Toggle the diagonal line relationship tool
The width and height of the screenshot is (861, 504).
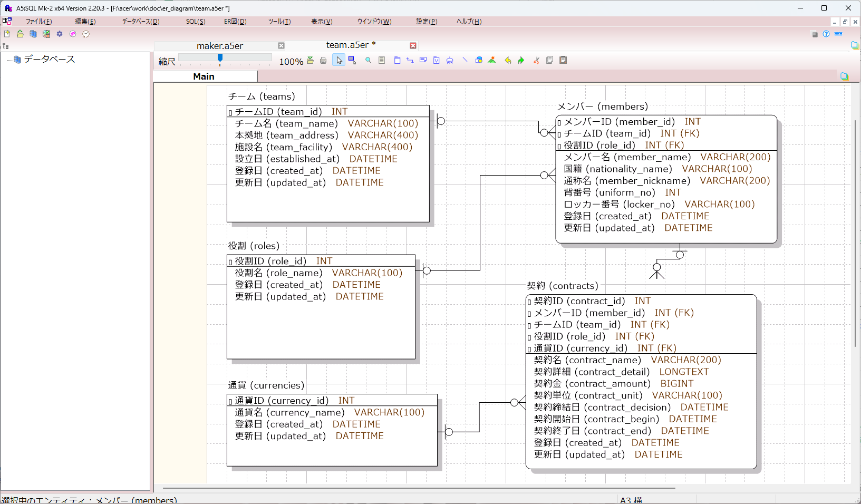pos(465,60)
